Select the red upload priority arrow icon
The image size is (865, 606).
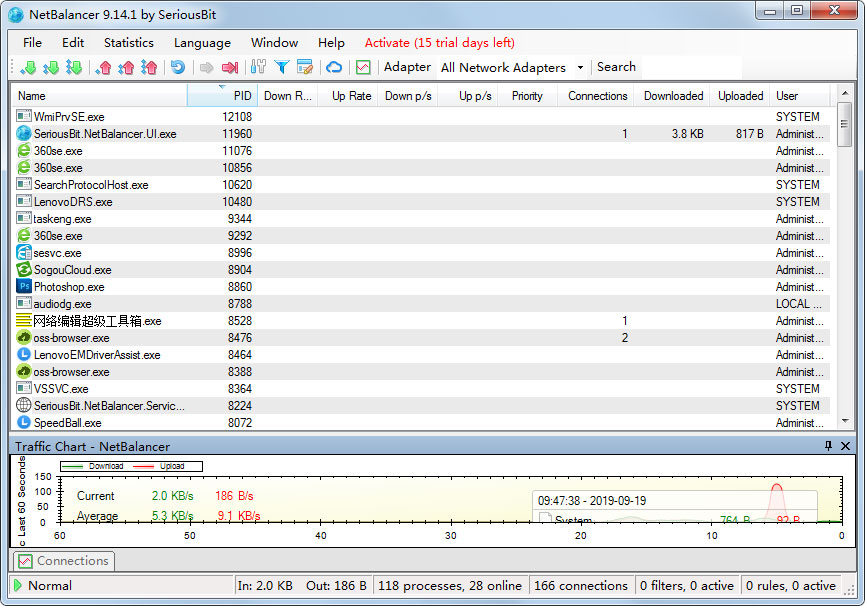104,67
